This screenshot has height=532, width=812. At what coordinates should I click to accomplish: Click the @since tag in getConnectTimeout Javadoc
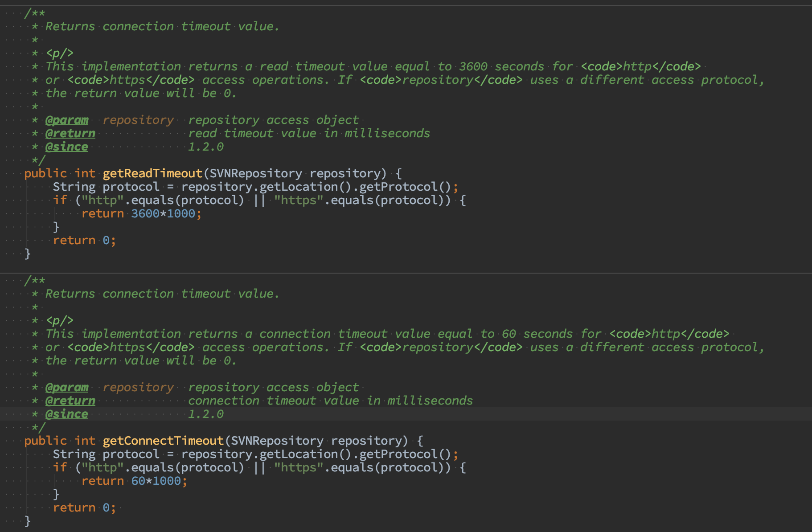(x=66, y=413)
